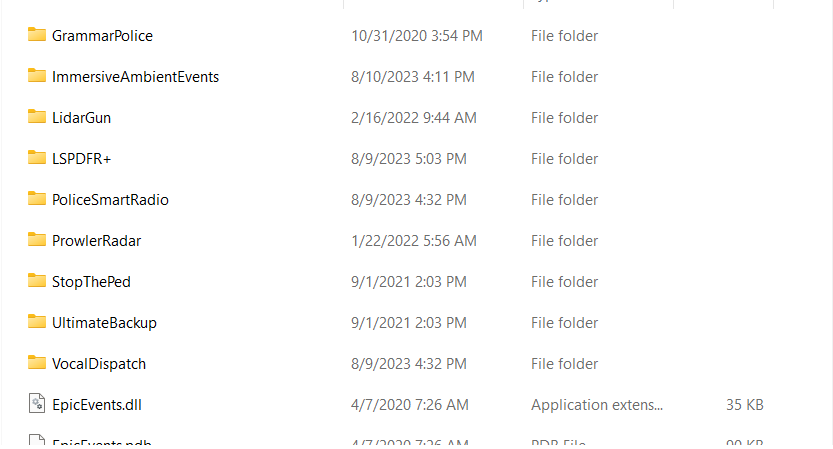Screen dimensions: 833x449
Task: Click the PoliceSmartRadio folder icon
Action: tap(37, 199)
